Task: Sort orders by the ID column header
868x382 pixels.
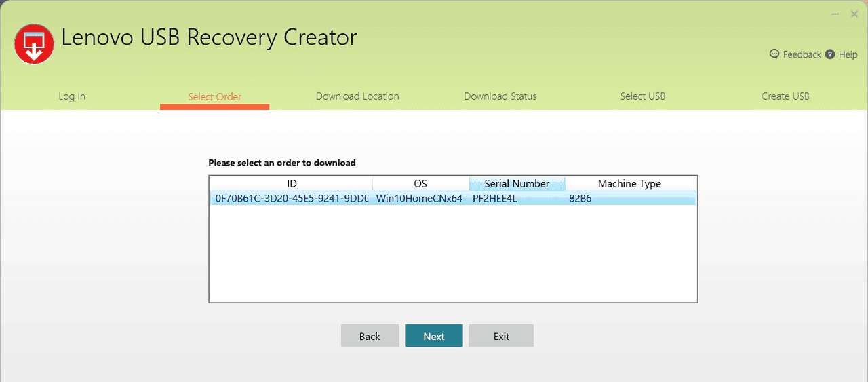Action: coord(292,184)
